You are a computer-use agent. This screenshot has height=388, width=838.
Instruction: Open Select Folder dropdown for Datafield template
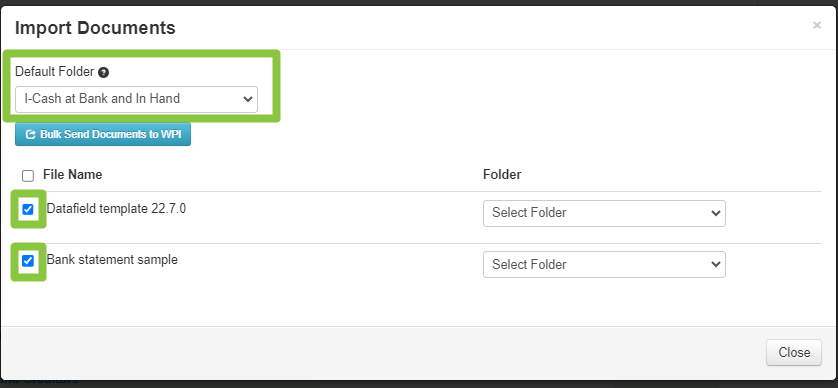(604, 213)
